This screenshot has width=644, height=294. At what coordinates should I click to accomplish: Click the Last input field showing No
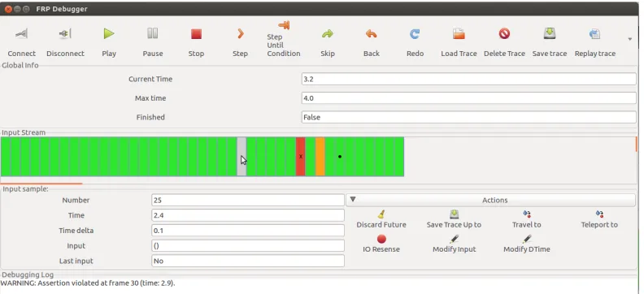coord(248,261)
